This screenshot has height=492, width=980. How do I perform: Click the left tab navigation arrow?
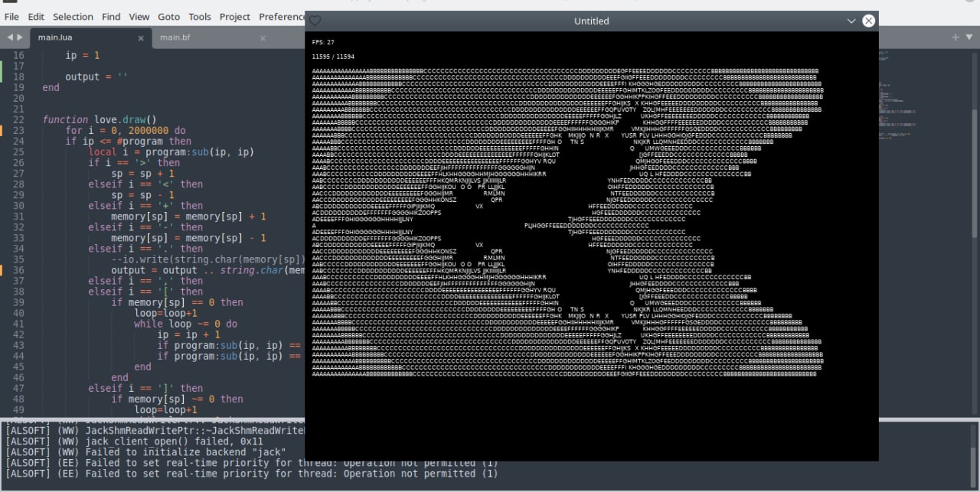[10, 37]
